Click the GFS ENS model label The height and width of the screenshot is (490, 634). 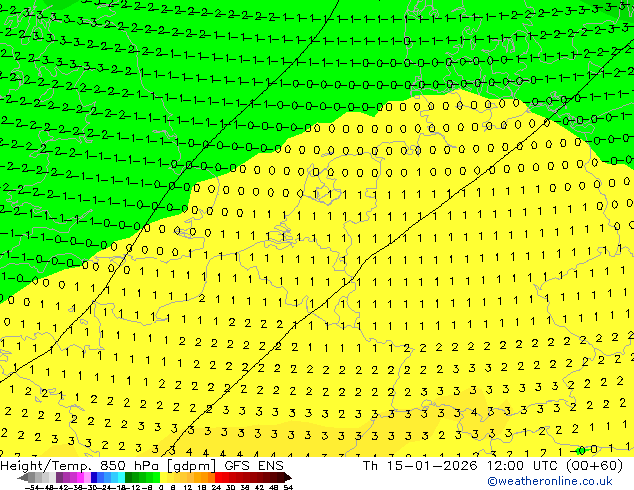click(254, 466)
